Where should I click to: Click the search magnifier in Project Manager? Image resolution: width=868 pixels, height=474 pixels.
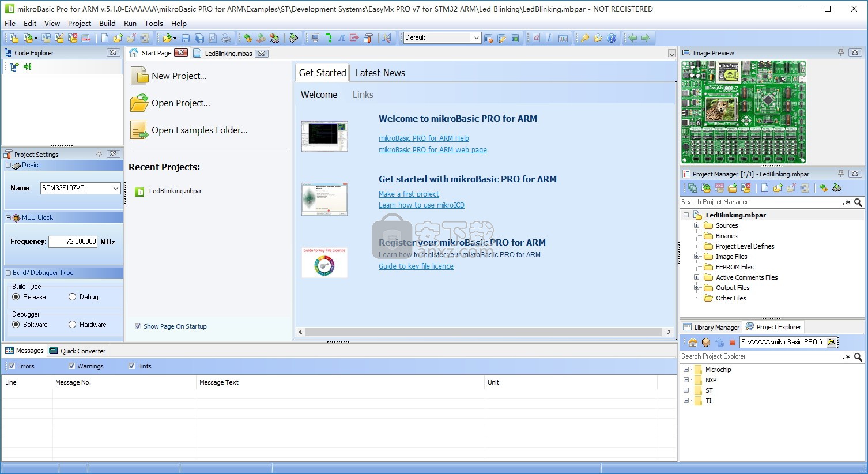858,202
